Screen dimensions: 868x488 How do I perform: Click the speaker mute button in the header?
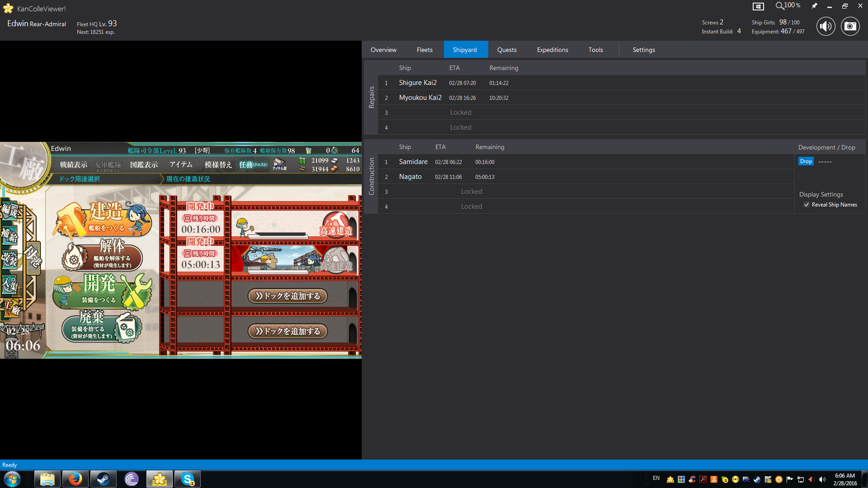click(826, 26)
